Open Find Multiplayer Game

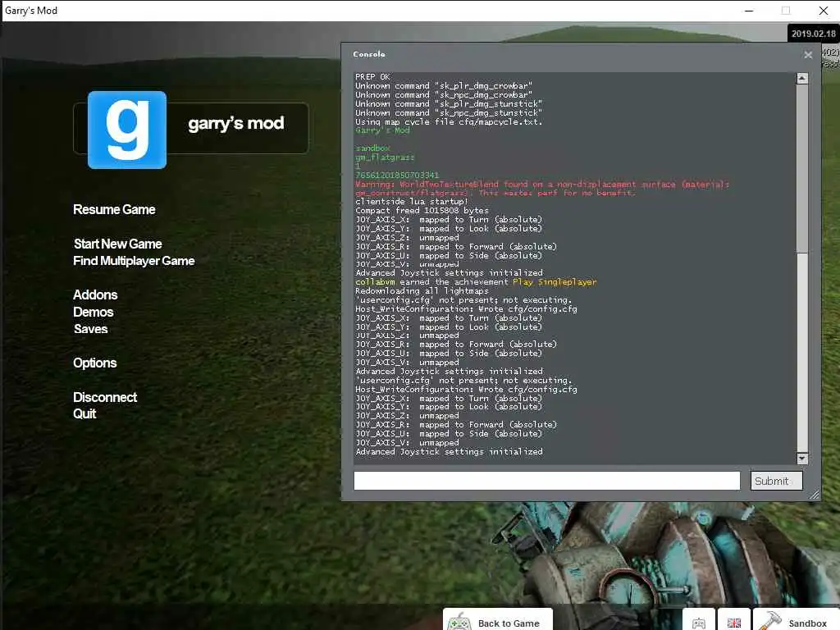[134, 261]
